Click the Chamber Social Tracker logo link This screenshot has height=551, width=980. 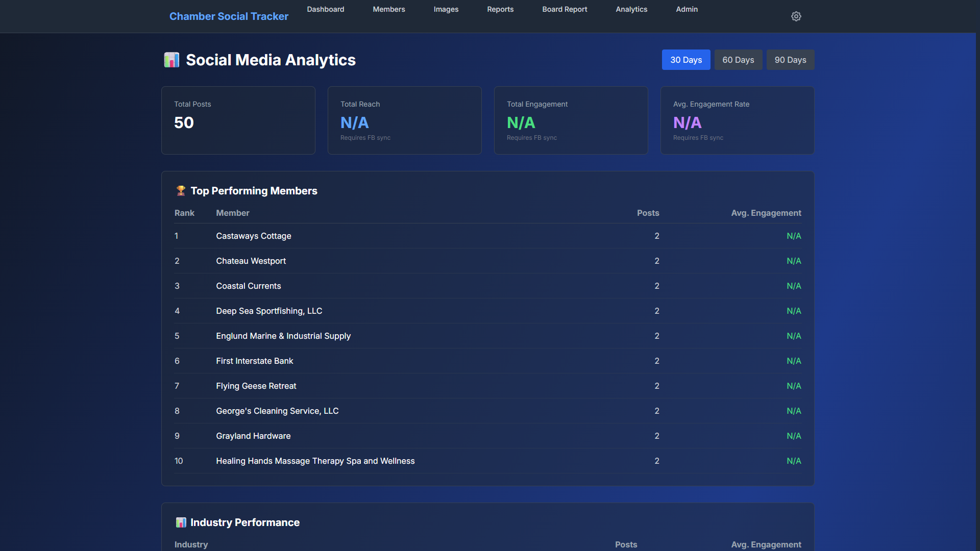(229, 16)
